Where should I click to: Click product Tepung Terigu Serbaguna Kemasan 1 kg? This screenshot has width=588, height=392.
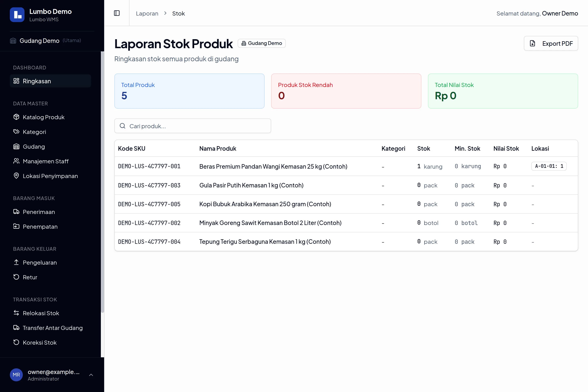(x=265, y=242)
